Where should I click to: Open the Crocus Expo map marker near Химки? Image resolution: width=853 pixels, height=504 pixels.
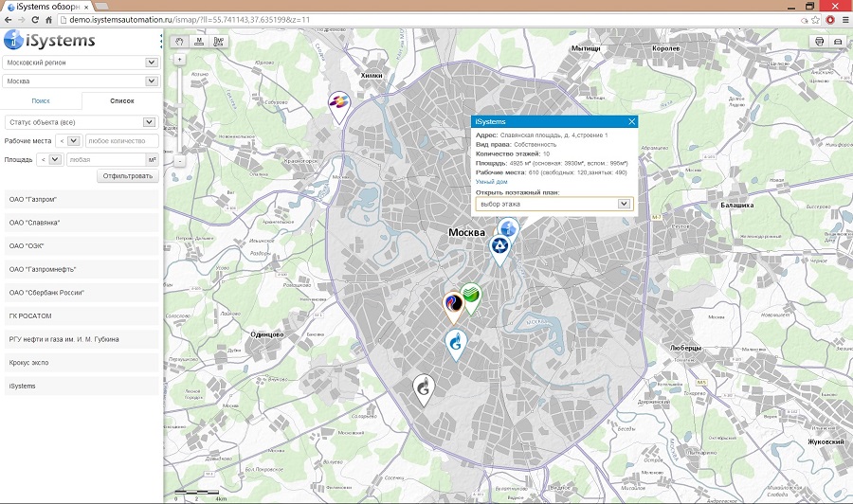pos(339,106)
